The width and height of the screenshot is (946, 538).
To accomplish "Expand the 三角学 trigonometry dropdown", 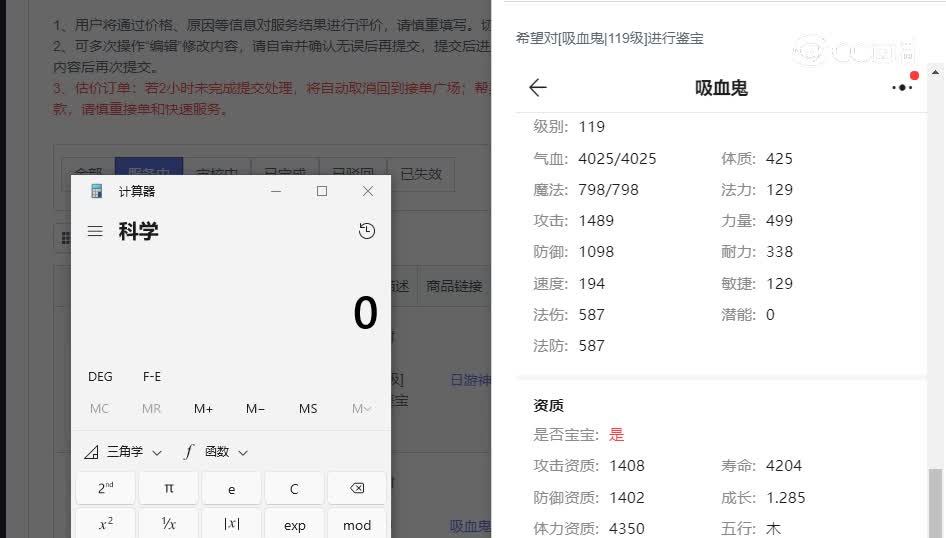I will [x=123, y=452].
